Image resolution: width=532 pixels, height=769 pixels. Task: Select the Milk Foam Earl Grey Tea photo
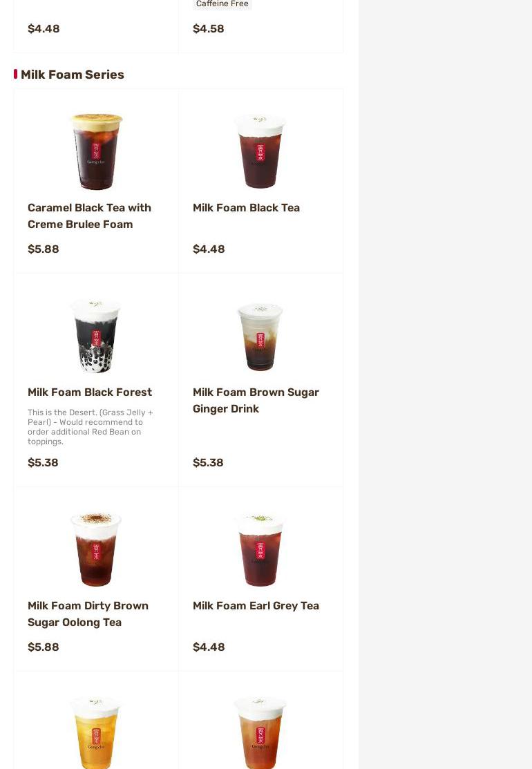(260, 550)
